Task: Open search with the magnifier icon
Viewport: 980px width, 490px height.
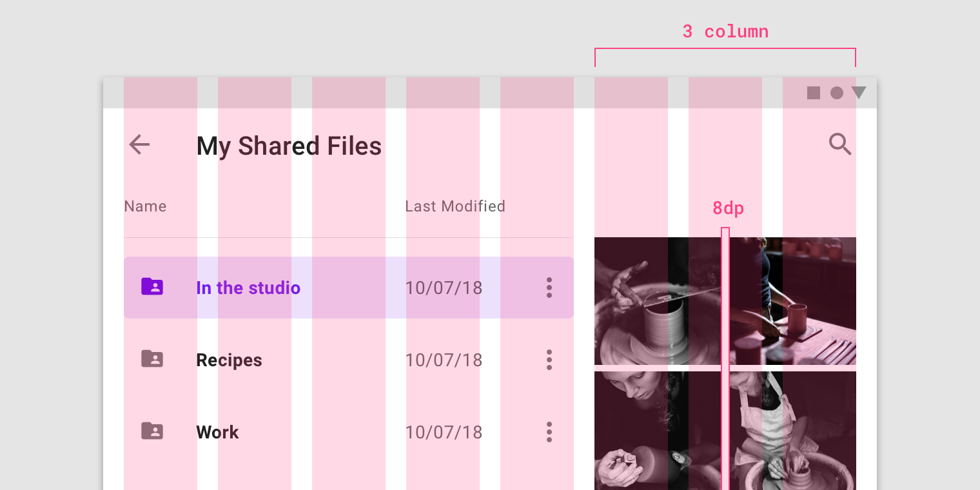Action: point(840,144)
